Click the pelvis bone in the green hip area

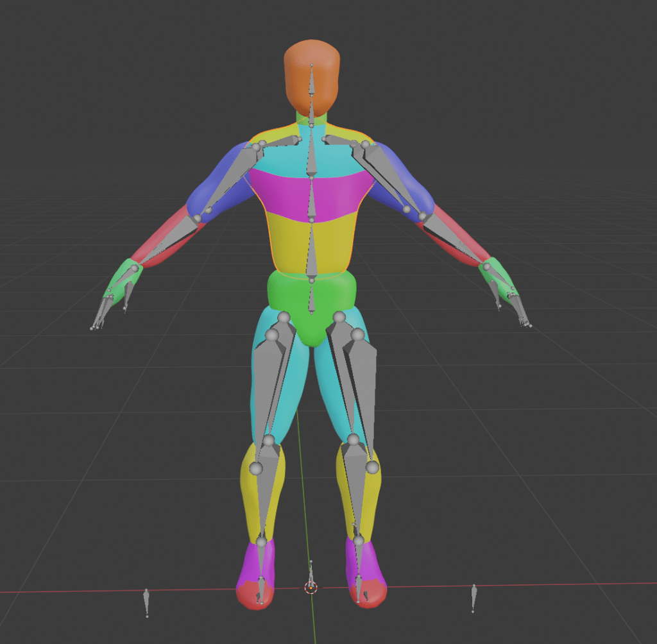coord(311,299)
